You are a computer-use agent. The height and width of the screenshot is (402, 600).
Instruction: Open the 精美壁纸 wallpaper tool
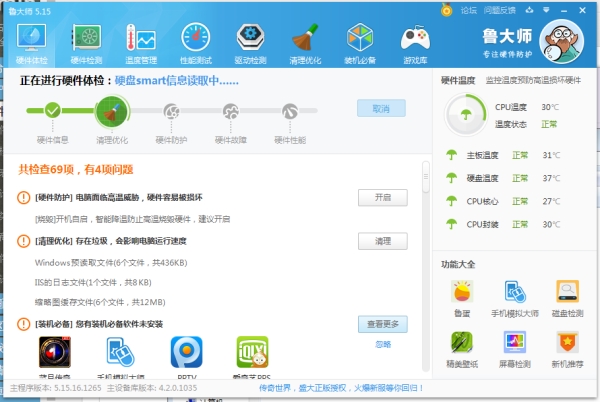[x=462, y=347]
